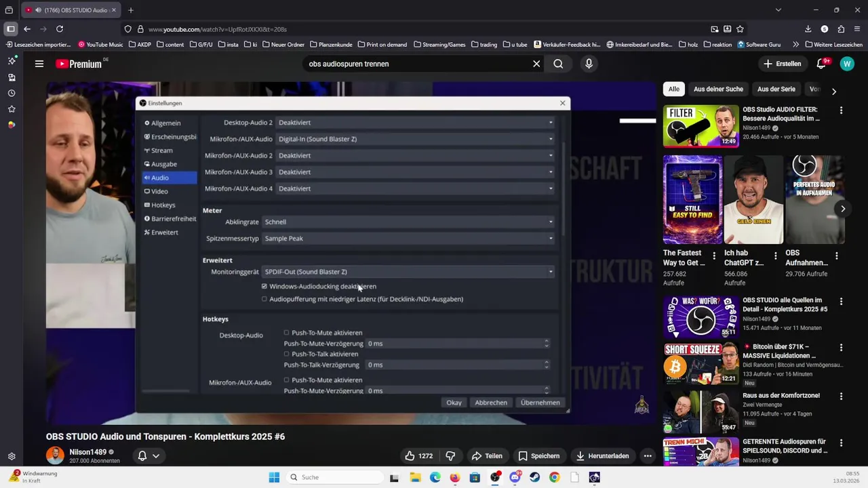Open the browser hamburger application menu

pyautogui.click(x=857, y=29)
